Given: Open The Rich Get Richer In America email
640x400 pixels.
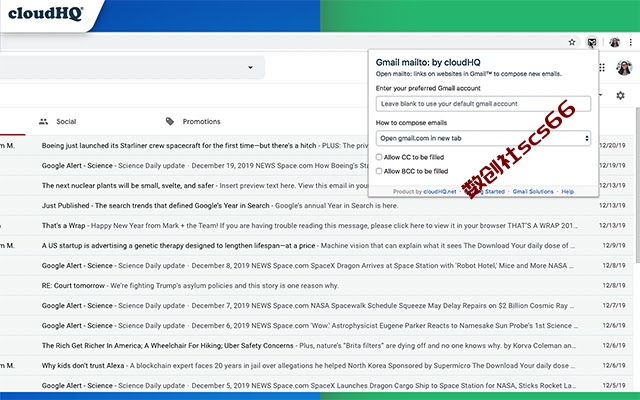Looking at the screenshot, I should coord(316,346).
